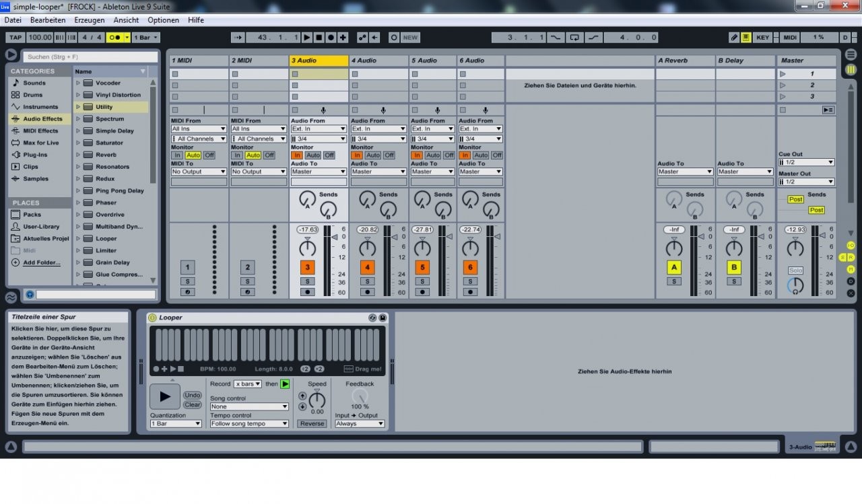Select MIDI Effects category

(x=40, y=131)
